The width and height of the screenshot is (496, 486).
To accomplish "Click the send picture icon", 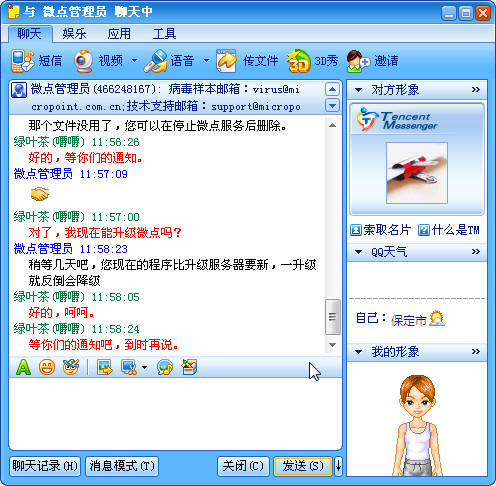I will (105, 367).
